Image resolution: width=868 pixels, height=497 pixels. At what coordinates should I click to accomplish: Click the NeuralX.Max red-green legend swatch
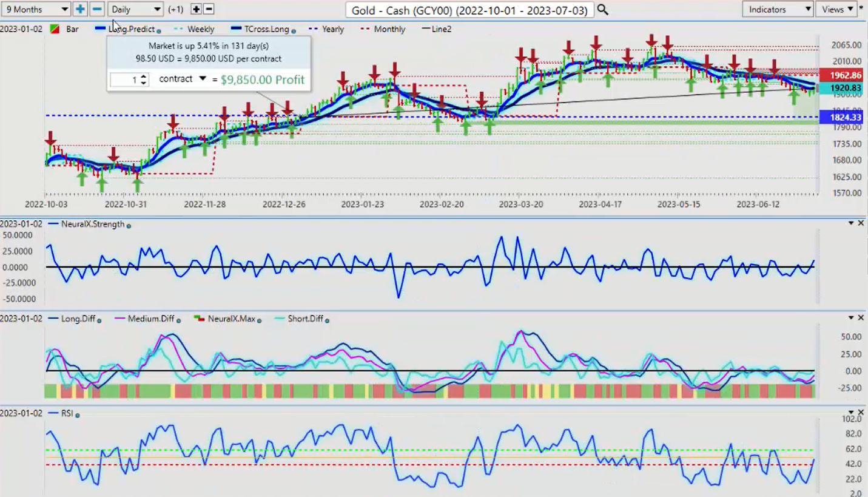[199, 319]
